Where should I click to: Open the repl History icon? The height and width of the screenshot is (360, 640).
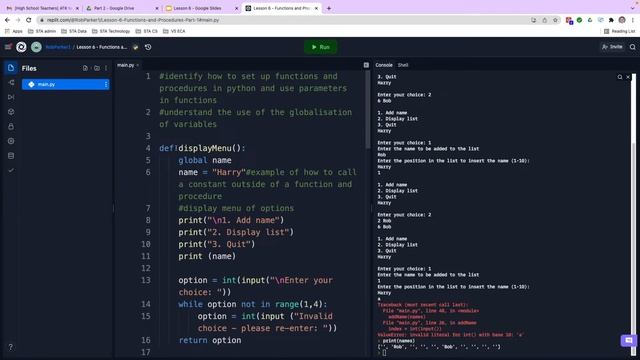(148, 47)
